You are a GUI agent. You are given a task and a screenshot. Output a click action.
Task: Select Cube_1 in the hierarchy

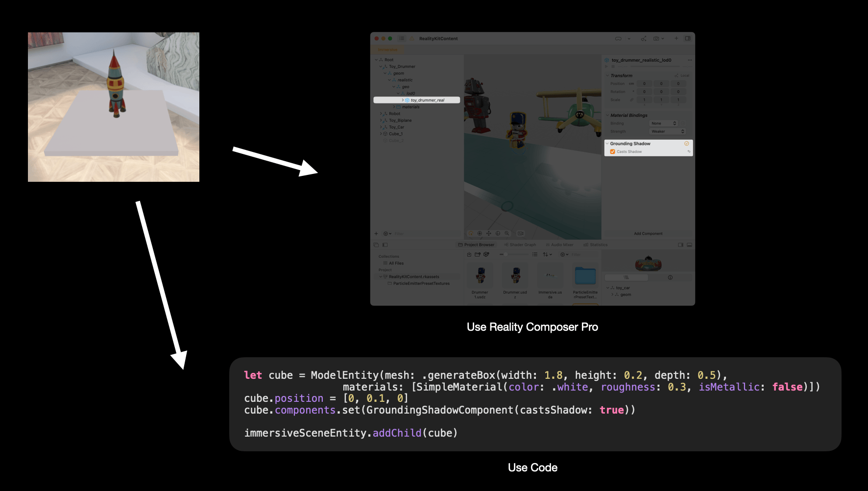pyautogui.click(x=395, y=134)
